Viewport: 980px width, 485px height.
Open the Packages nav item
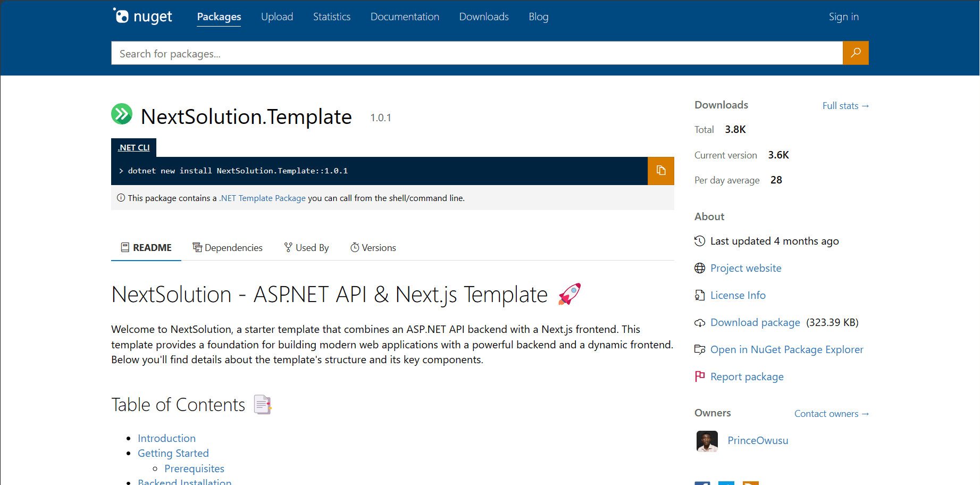(x=219, y=16)
